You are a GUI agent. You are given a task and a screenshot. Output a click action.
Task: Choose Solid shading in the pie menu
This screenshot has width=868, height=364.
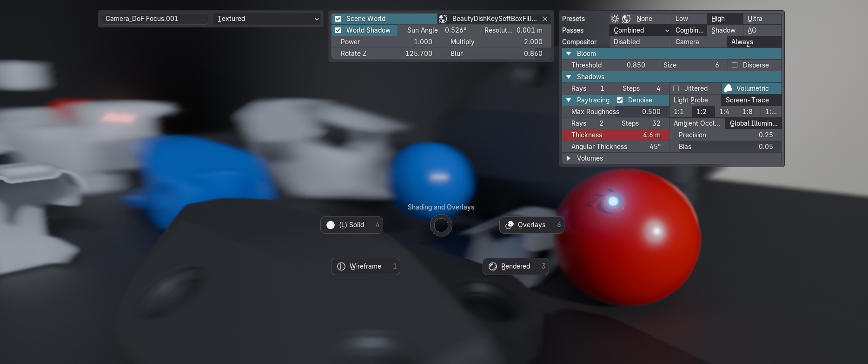point(351,225)
